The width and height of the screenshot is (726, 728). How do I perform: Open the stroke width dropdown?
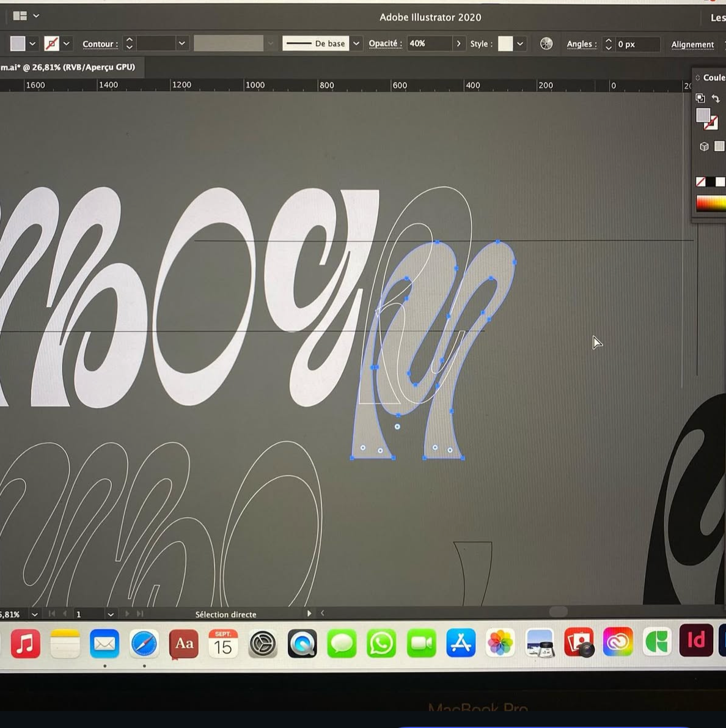click(x=182, y=43)
